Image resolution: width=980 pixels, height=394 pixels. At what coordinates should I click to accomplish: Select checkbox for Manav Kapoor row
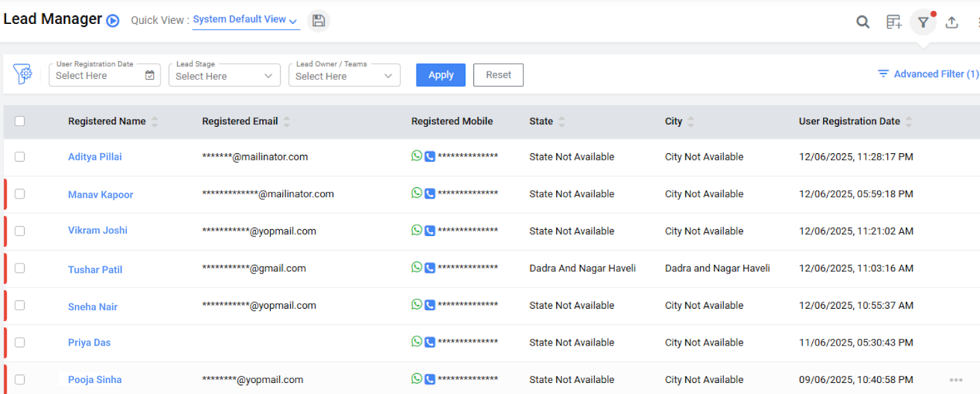pos(20,194)
